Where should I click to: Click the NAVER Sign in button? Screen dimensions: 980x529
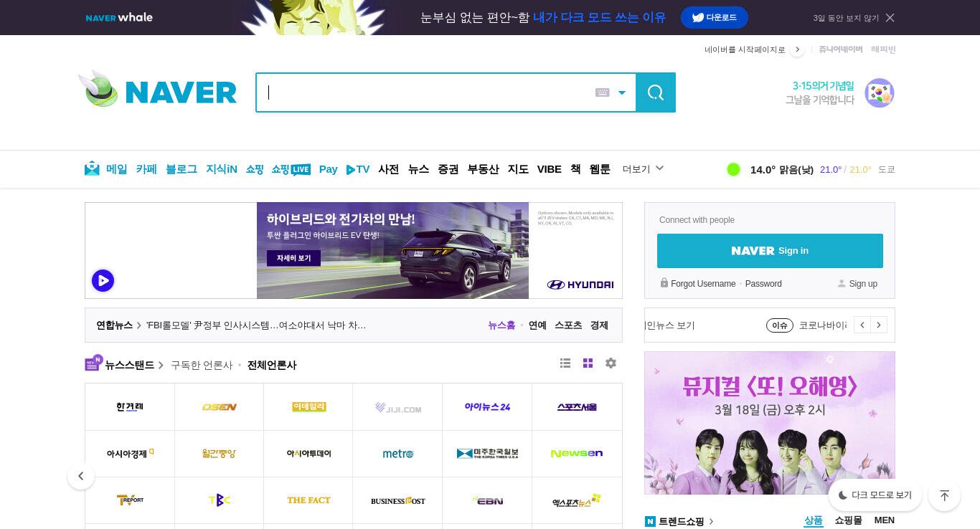click(770, 251)
